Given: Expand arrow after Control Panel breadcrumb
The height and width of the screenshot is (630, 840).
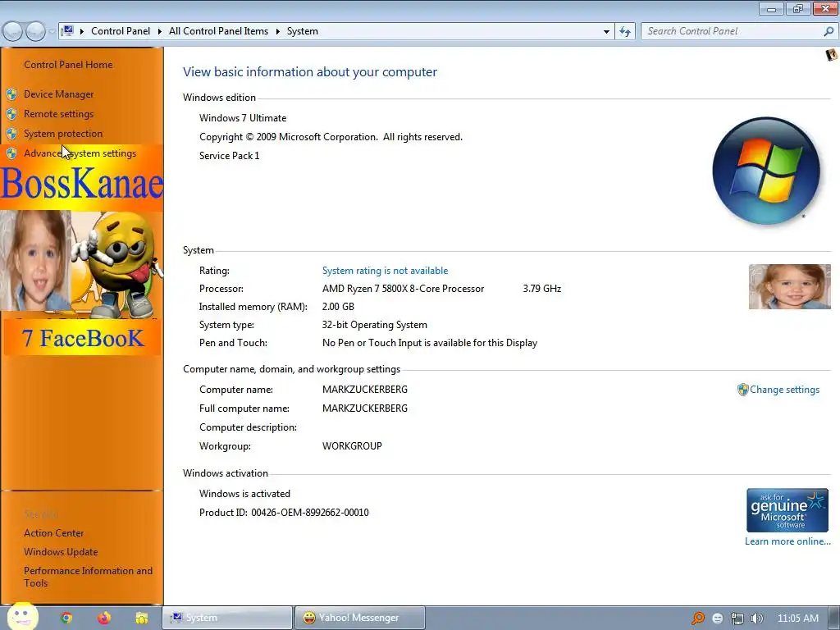Looking at the screenshot, I should 160,32.
